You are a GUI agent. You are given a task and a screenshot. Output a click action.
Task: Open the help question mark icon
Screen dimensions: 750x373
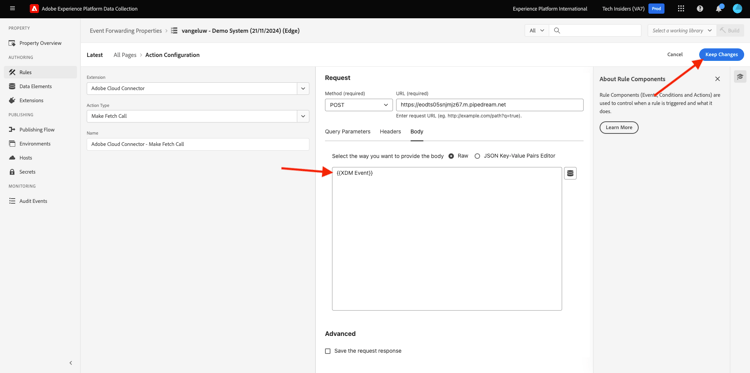(x=700, y=9)
